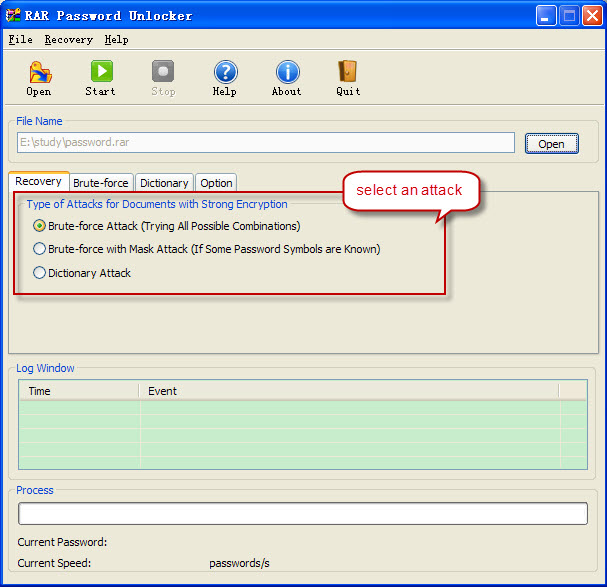Switch to the Brute-force tab
Viewport: 607px width, 587px height.
tap(101, 183)
